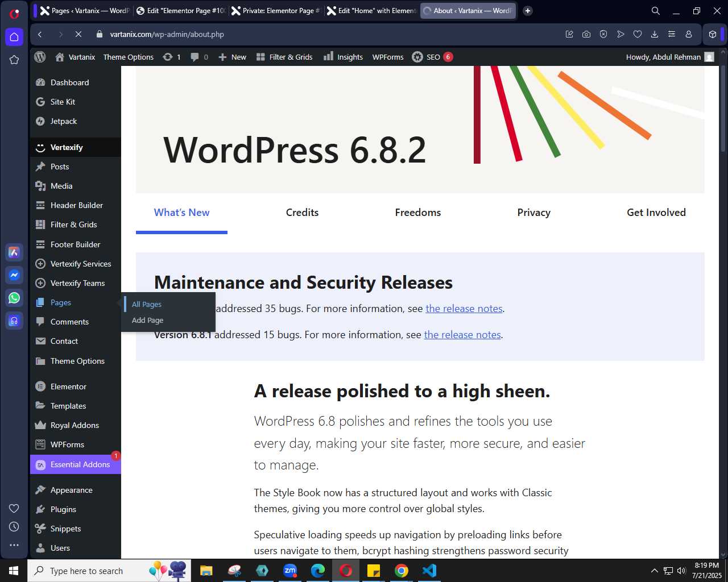Viewport: 728px width, 582px height.
Task: Switch to the Get Involved tab
Action: (656, 213)
